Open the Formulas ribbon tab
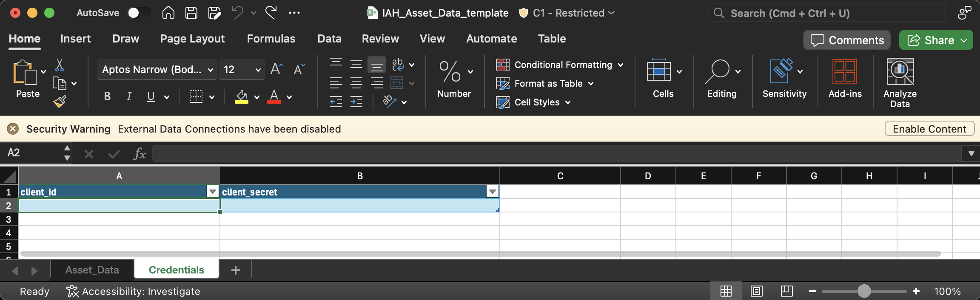This screenshot has width=980, height=300. (271, 39)
